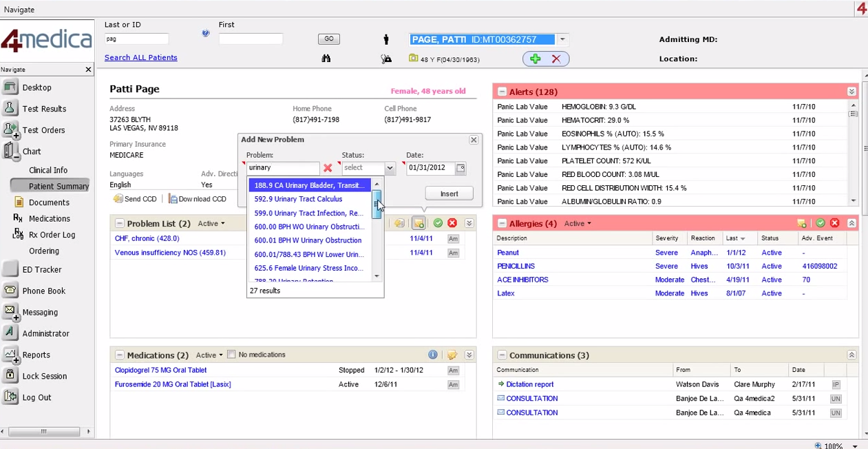
Task: Click the Add New Problem icon in Problem List header
Action: [x=419, y=223]
